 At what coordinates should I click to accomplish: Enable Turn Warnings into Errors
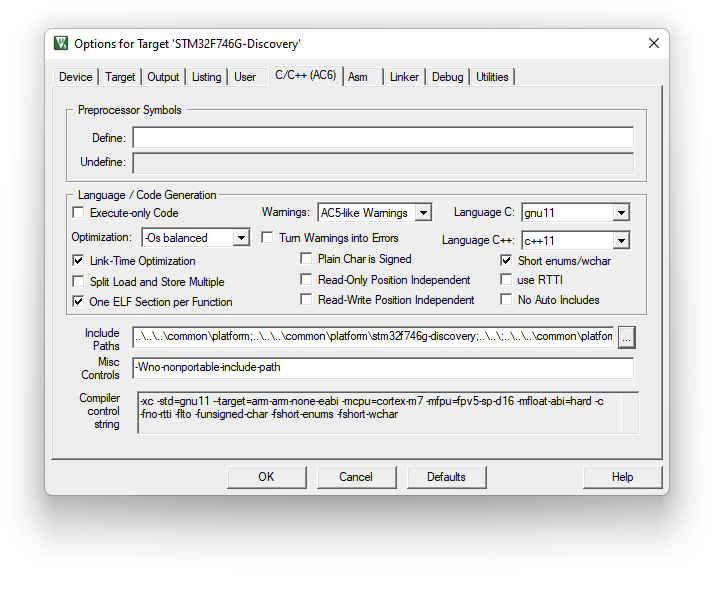[x=268, y=238]
